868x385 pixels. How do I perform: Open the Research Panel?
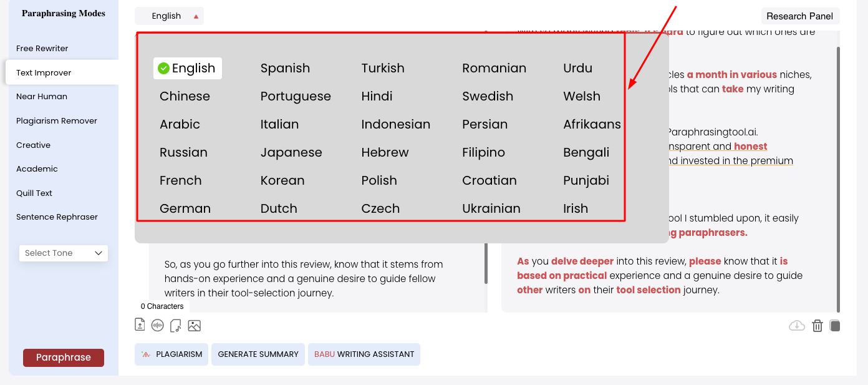click(800, 16)
